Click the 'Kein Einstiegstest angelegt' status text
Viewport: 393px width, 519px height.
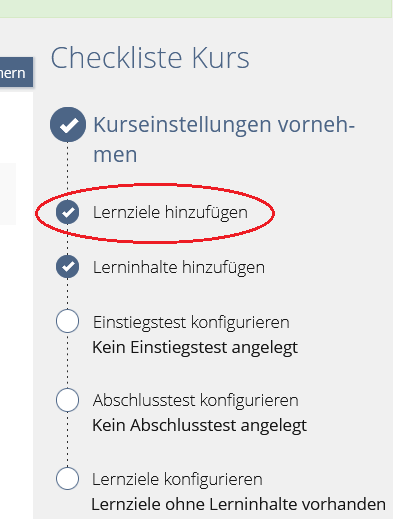pyautogui.click(x=195, y=348)
